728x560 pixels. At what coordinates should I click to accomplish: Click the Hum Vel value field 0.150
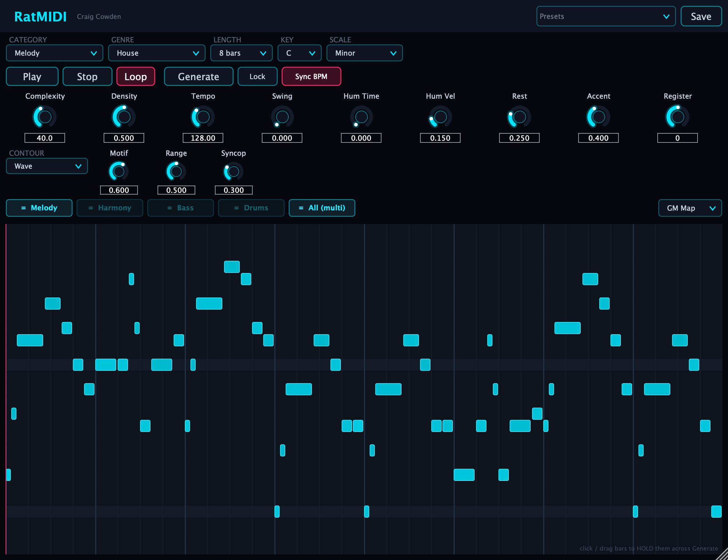click(x=440, y=138)
